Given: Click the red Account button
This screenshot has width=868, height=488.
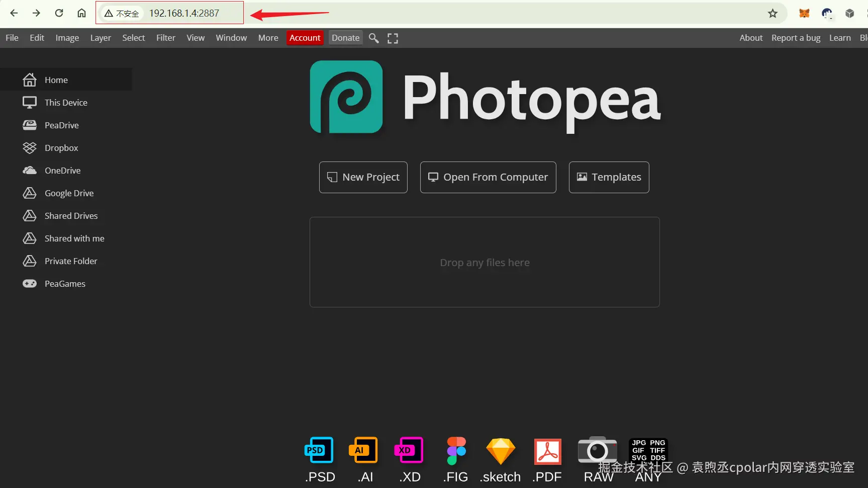Looking at the screenshot, I should click(x=305, y=38).
